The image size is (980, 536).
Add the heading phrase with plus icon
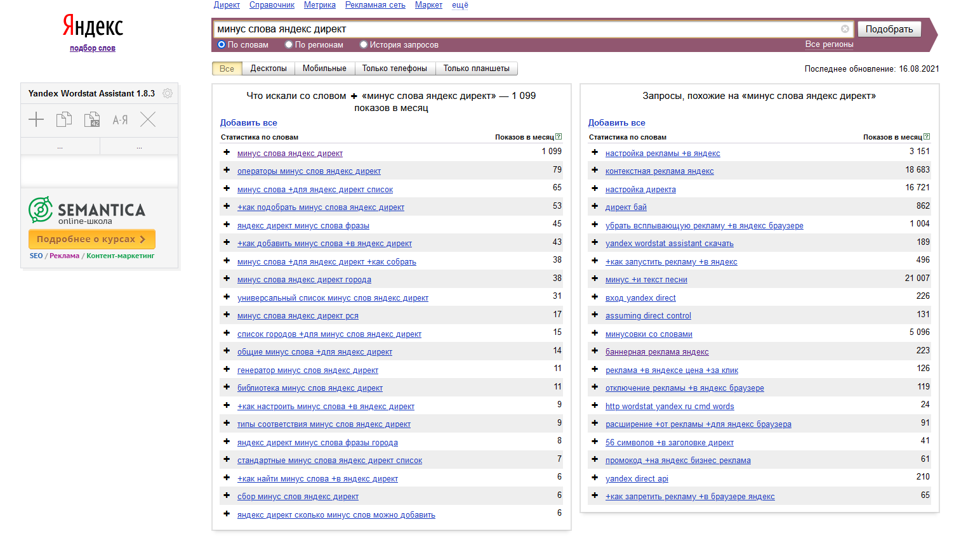tap(354, 96)
